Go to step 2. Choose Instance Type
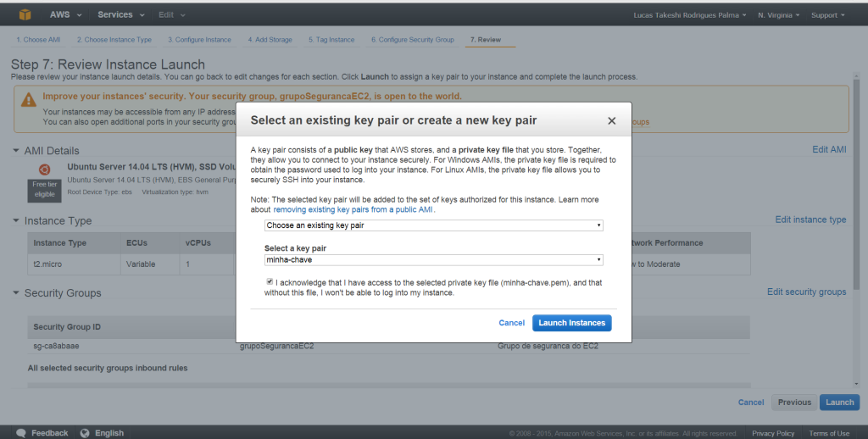The image size is (868, 439). [x=114, y=40]
